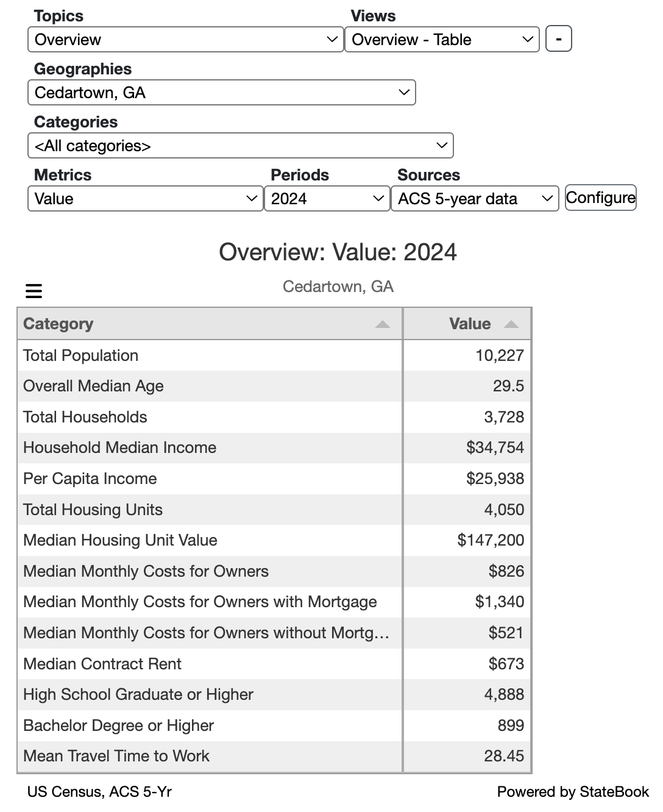
Task: Click the Median Housing Unit Value row
Action: pos(274,540)
